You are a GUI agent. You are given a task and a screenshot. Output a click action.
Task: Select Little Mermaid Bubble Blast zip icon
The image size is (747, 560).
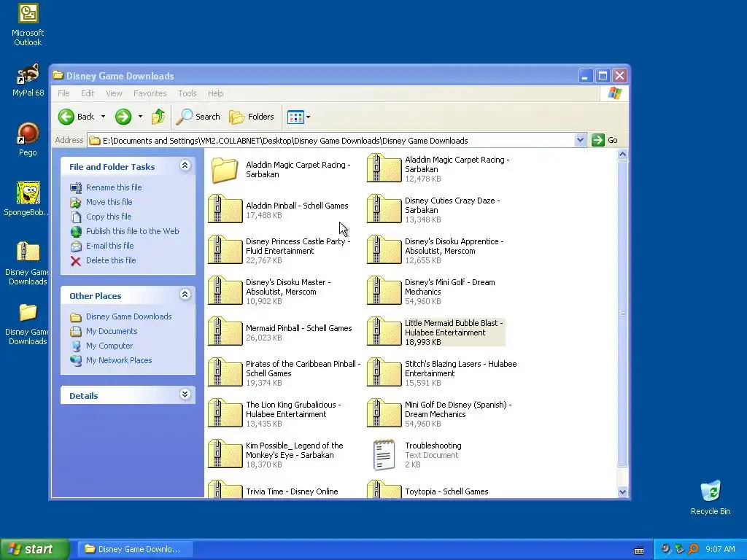click(384, 332)
